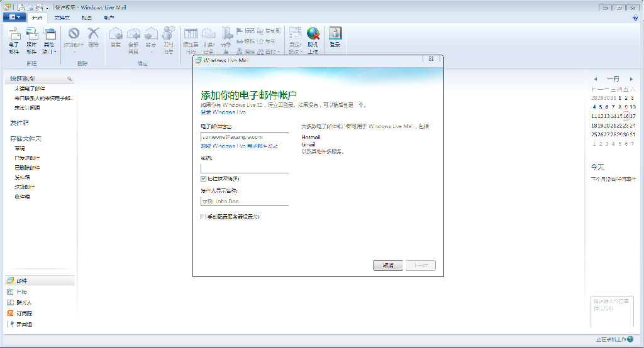Toggle the remember this password checkbox
The height and width of the screenshot is (348, 644).
coord(203,179)
